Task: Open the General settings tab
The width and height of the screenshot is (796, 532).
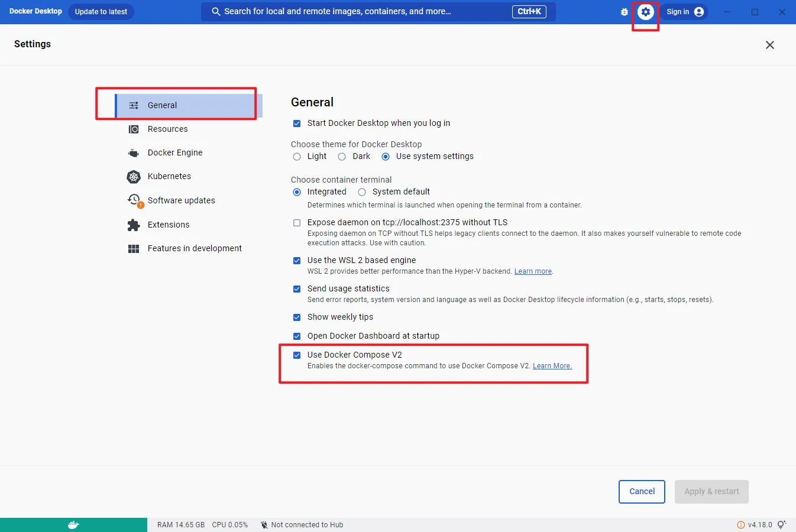Action: coord(189,105)
